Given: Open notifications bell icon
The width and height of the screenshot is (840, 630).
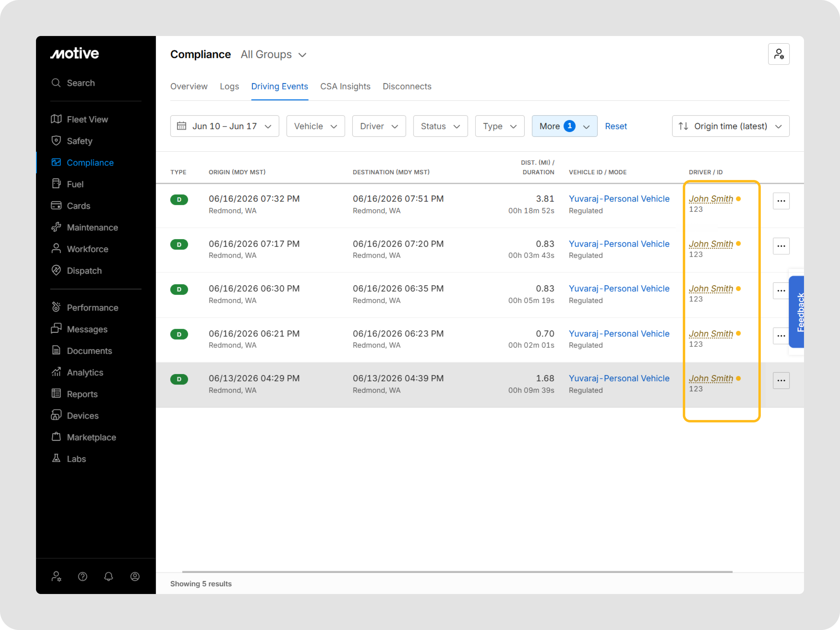Looking at the screenshot, I should coord(109,577).
